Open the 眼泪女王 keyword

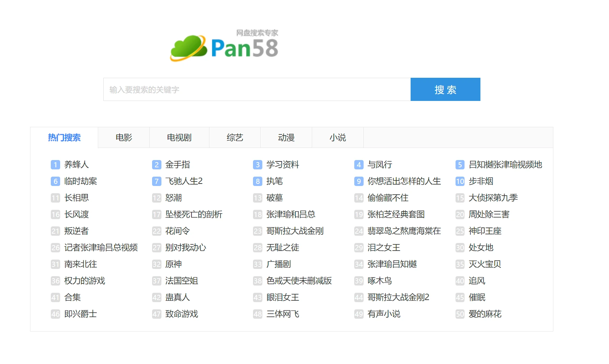tap(283, 297)
